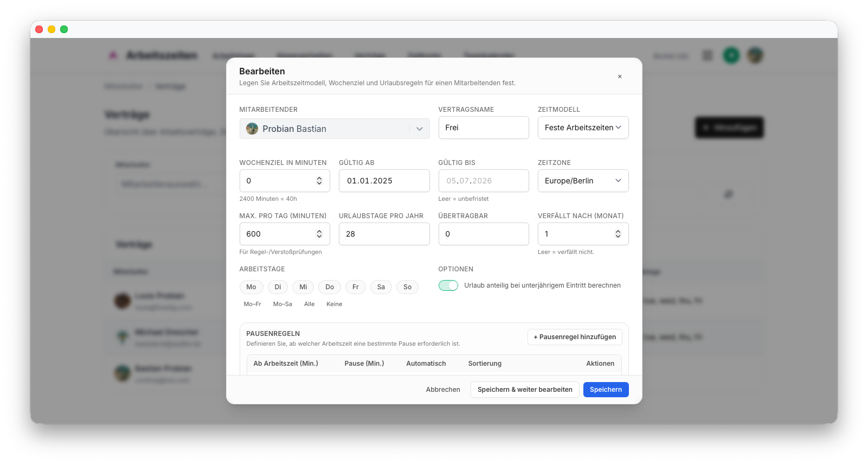Image resolution: width=868 pixels, height=464 pixels.
Task: Click the Pause (Min.) column header
Action: point(364,364)
